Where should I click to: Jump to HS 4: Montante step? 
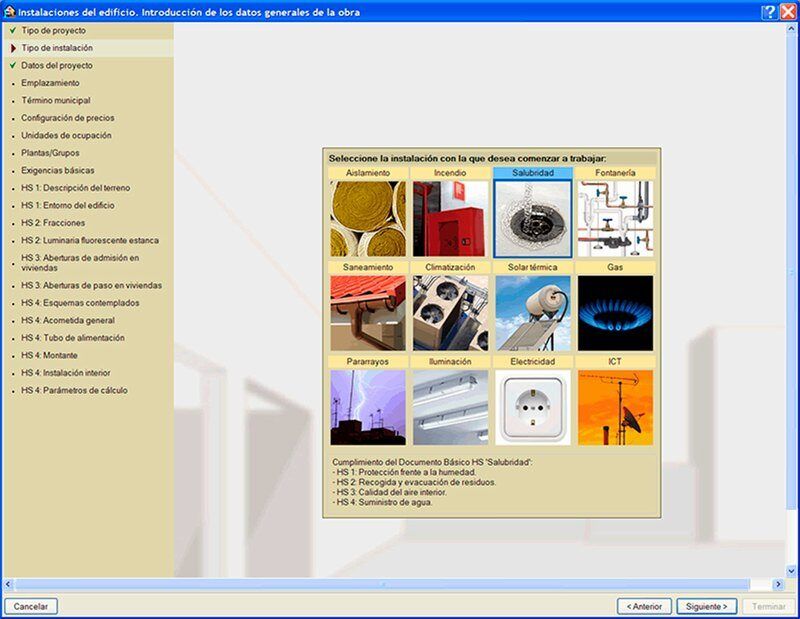click(49, 355)
